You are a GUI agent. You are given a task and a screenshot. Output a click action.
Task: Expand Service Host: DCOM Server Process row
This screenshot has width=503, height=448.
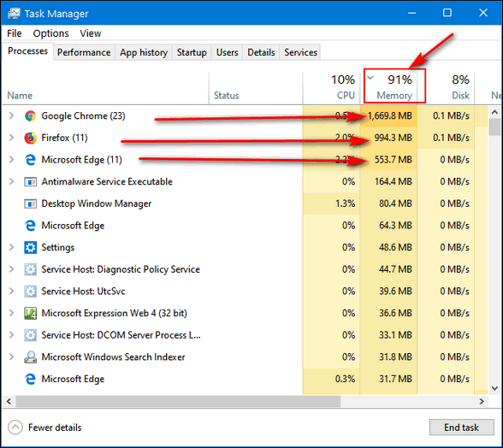(x=12, y=335)
